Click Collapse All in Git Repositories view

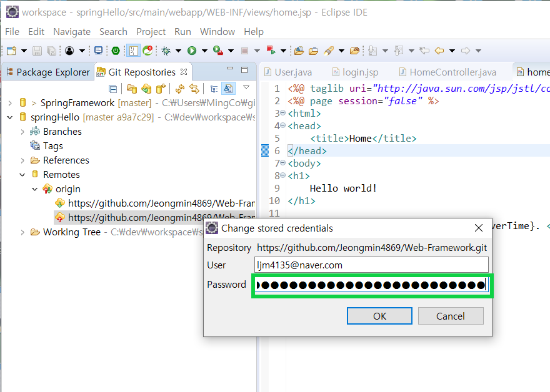(113, 89)
